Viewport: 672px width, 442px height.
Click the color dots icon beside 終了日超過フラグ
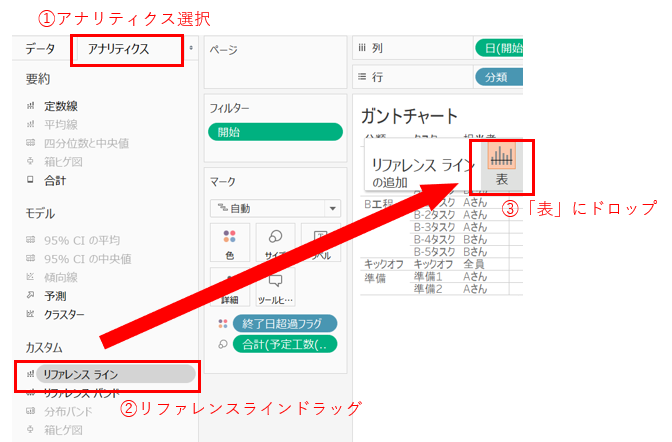tap(223, 324)
